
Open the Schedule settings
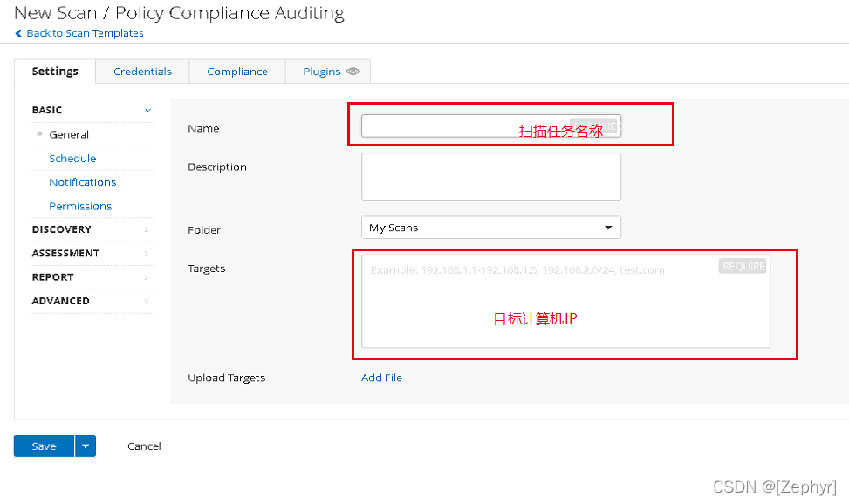point(72,158)
